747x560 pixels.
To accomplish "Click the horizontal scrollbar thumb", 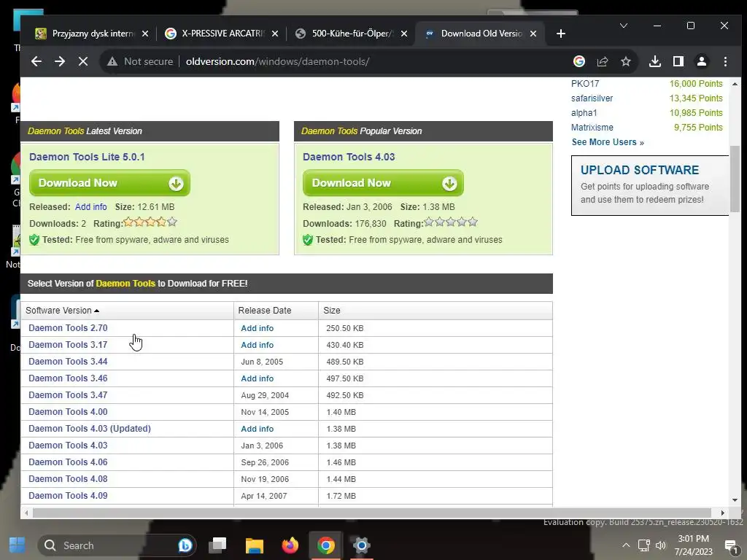I will 371,513.
